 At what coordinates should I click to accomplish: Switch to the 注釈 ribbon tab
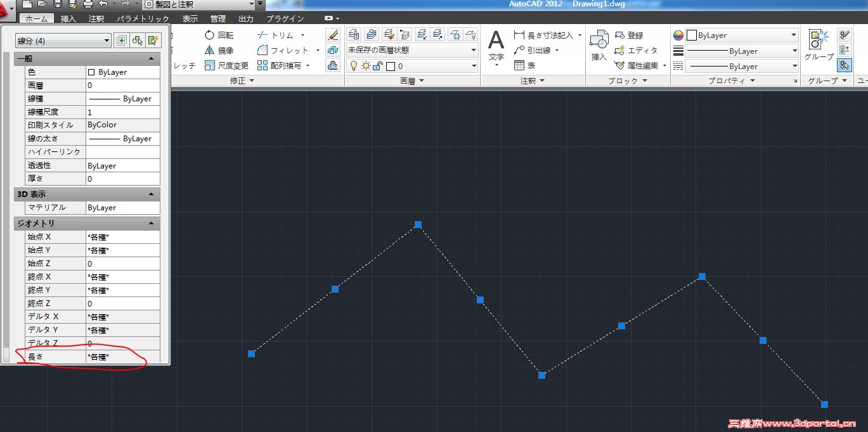[96, 19]
